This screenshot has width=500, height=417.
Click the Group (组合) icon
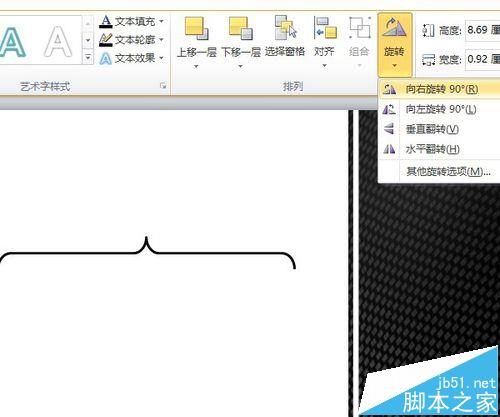[360, 27]
